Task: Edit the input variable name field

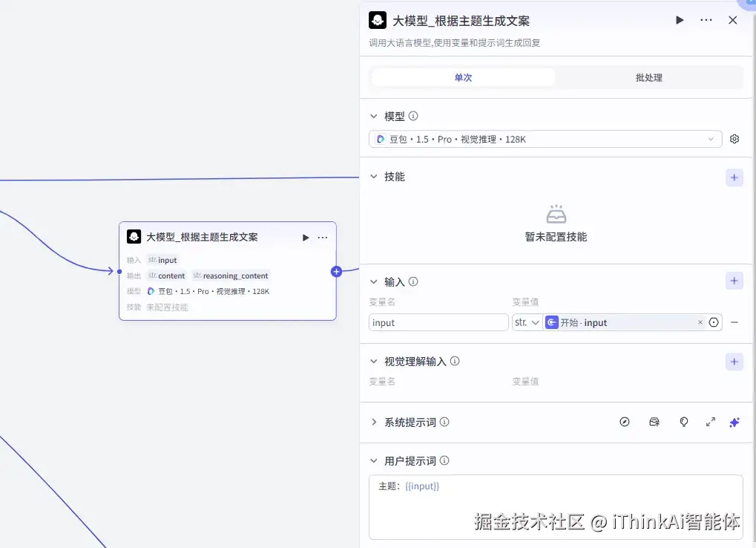Action: pyautogui.click(x=438, y=322)
